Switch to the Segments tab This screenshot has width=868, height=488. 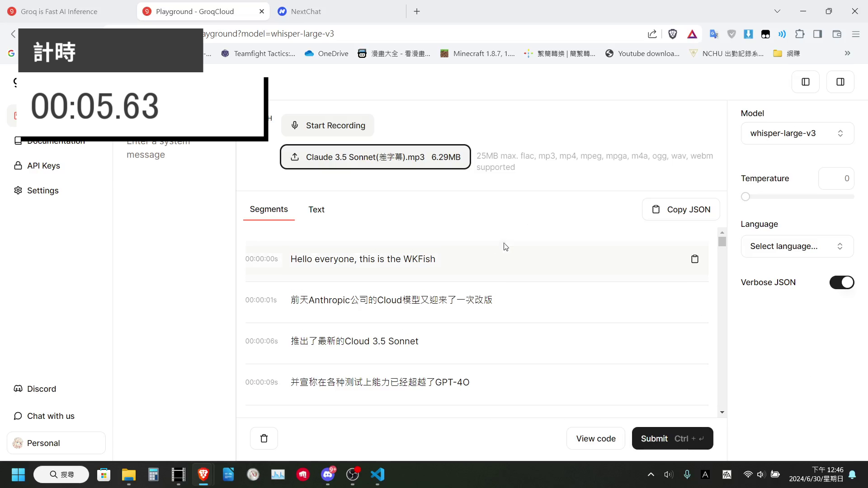pyautogui.click(x=269, y=209)
